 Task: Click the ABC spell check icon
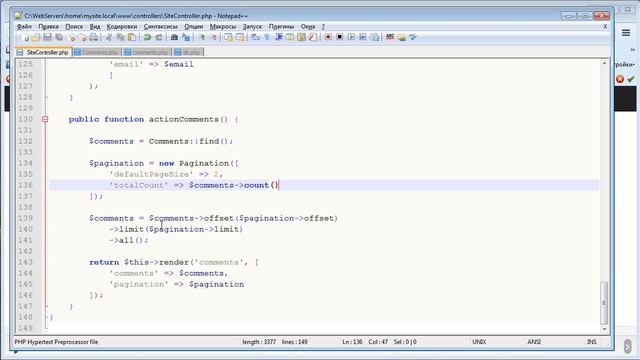click(390, 38)
